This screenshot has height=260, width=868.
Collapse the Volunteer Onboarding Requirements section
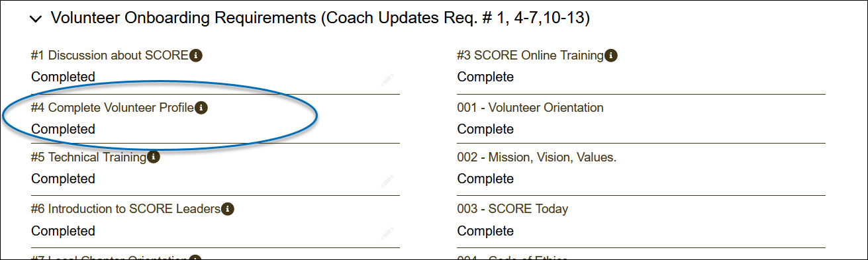tap(36, 20)
